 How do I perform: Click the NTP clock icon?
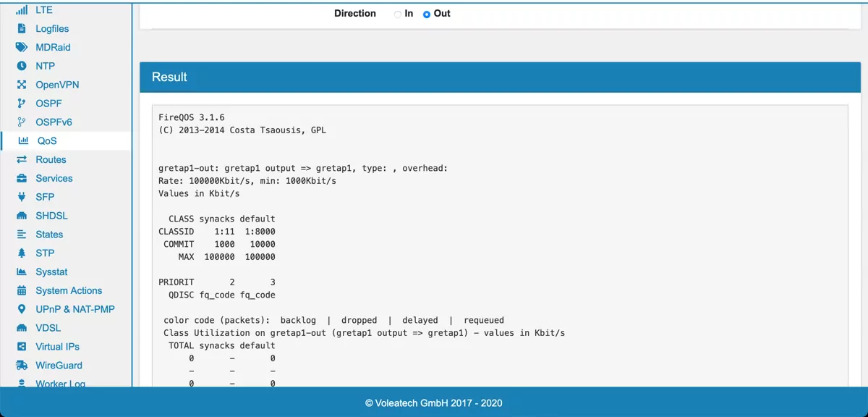(22, 66)
